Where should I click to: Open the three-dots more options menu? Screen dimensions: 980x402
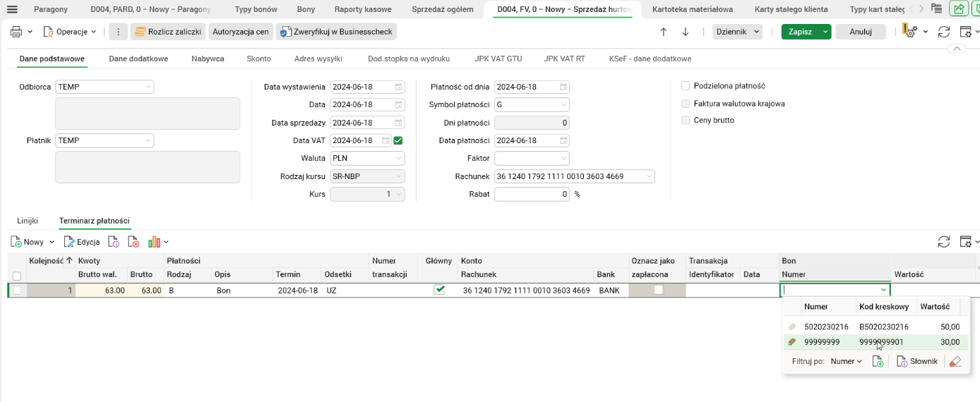tap(119, 32)
